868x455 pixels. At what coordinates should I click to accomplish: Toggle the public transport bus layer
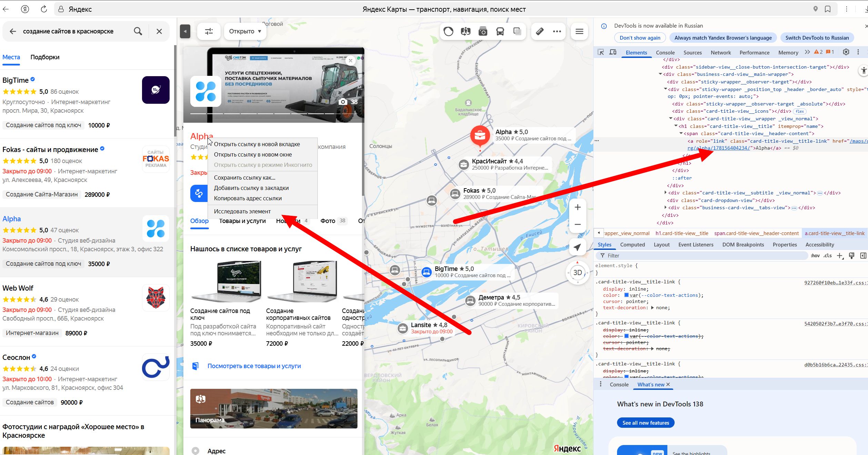500,32
